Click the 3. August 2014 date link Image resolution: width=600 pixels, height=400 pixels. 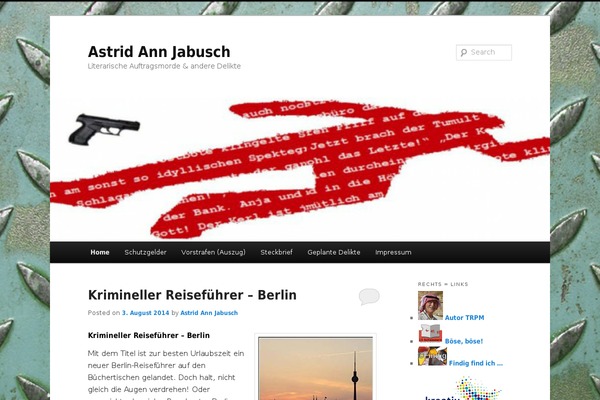tap(145, 313)
